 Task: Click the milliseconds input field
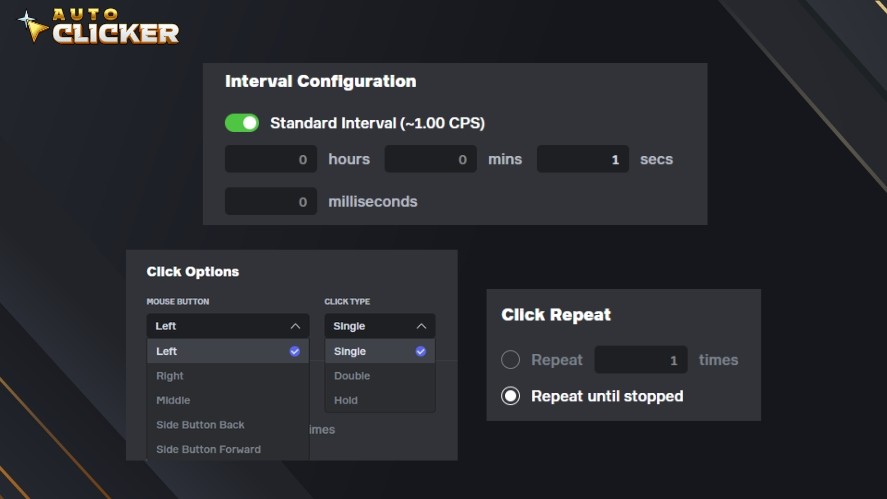[271, 201]
